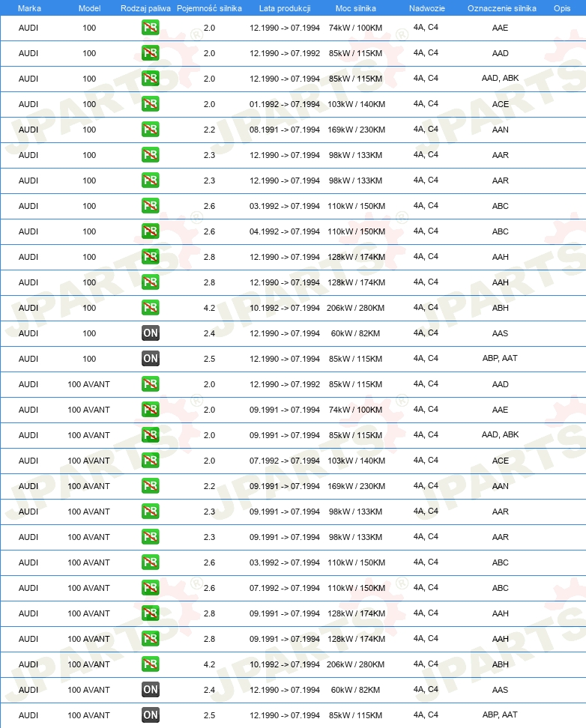Click the Pojemność silnika column header
This screenshot has width=586, height=728.
[x=209, y=8]
